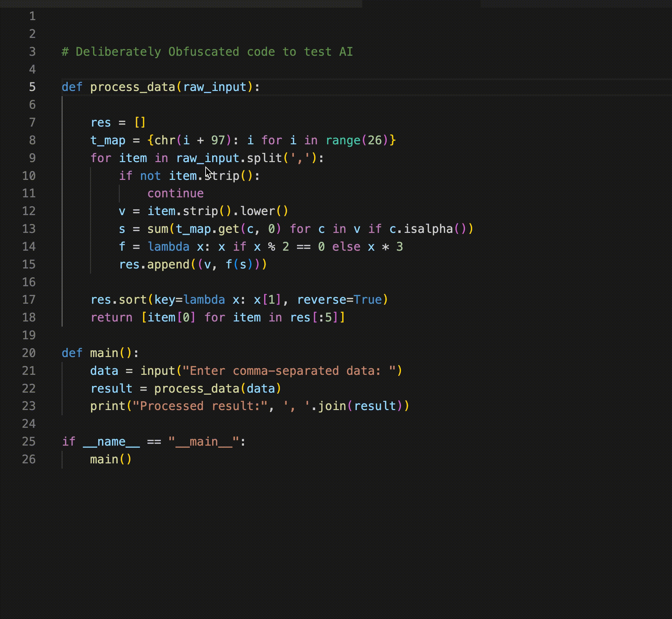Click the comment 'Deliberately Obfuscated code' text
672x619 pixels.
(175, 52)
